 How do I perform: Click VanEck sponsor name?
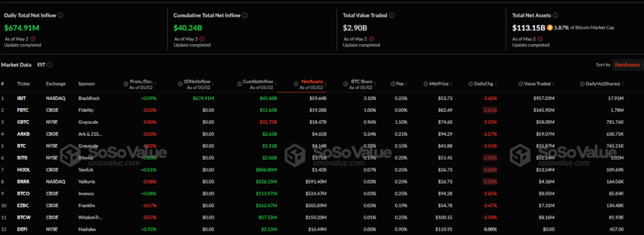coord(86,170)
